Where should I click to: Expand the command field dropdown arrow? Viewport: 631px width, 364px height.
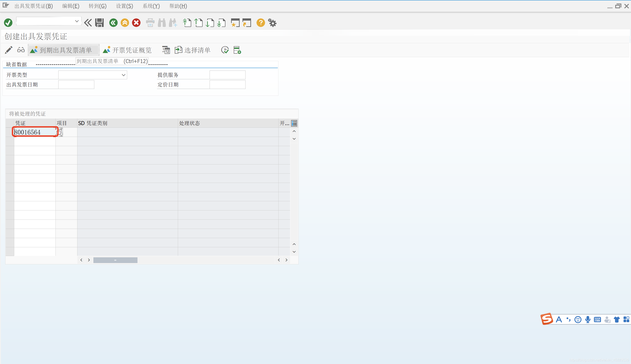tap(77, 21)
